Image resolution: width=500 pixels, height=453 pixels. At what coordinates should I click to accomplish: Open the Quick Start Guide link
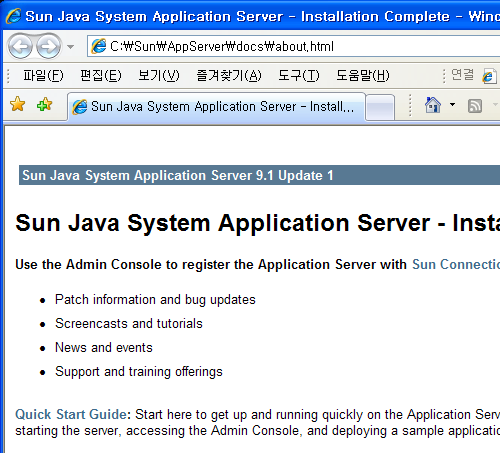pyautogui.click(x=71, y=414)
